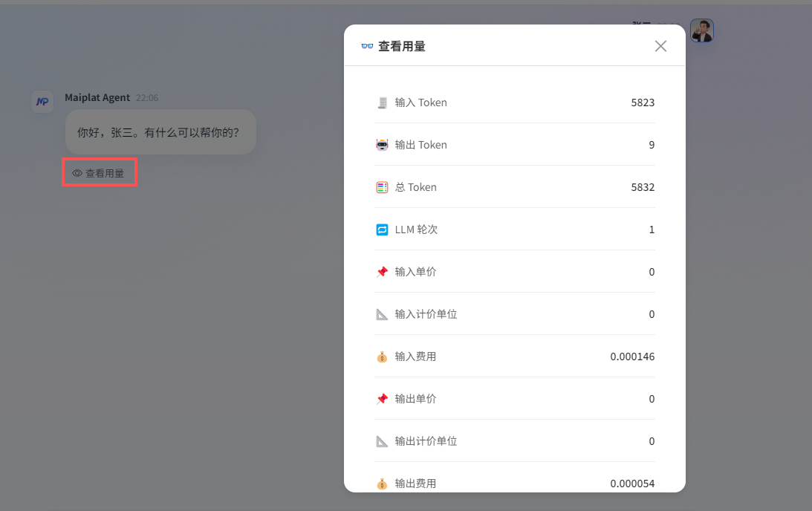Viewport: 812px width, 511px height.
Task: Click the 输入 Token label
Action: click(421, 102)
